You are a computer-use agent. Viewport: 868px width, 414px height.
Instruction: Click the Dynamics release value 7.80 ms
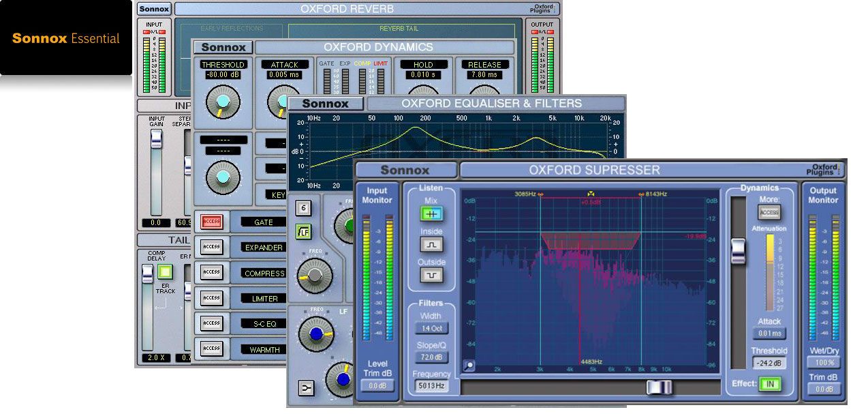tap(484, 76)
